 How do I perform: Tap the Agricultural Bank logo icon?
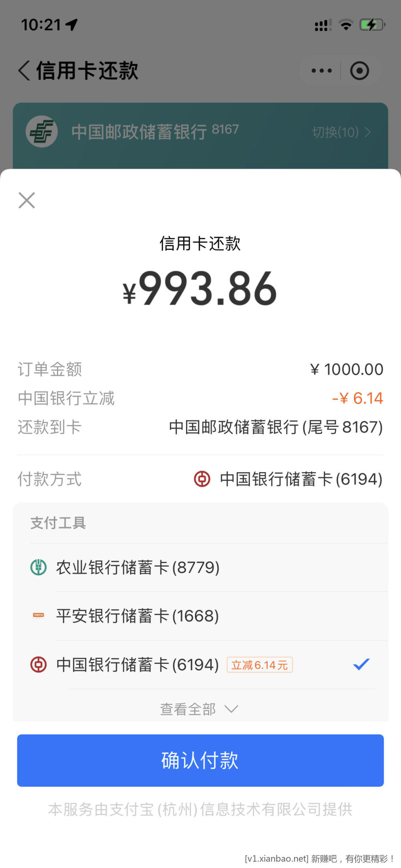(39, 567)
